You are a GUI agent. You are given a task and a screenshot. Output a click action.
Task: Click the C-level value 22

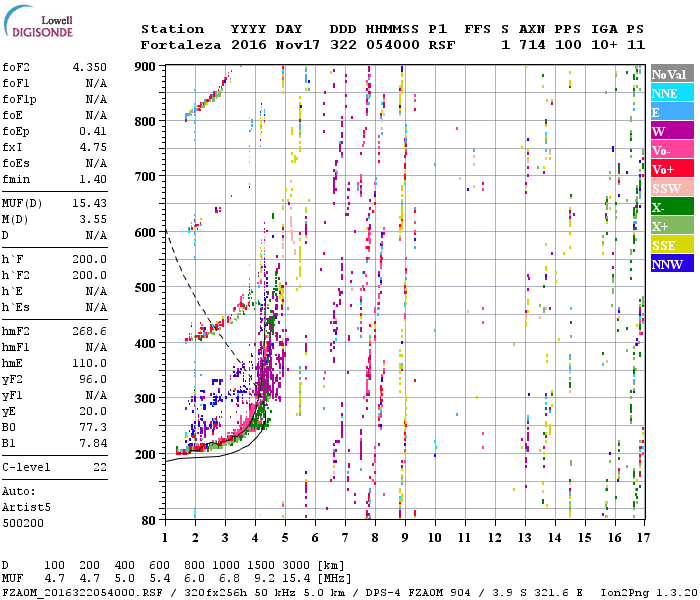[x=100, y=467]
